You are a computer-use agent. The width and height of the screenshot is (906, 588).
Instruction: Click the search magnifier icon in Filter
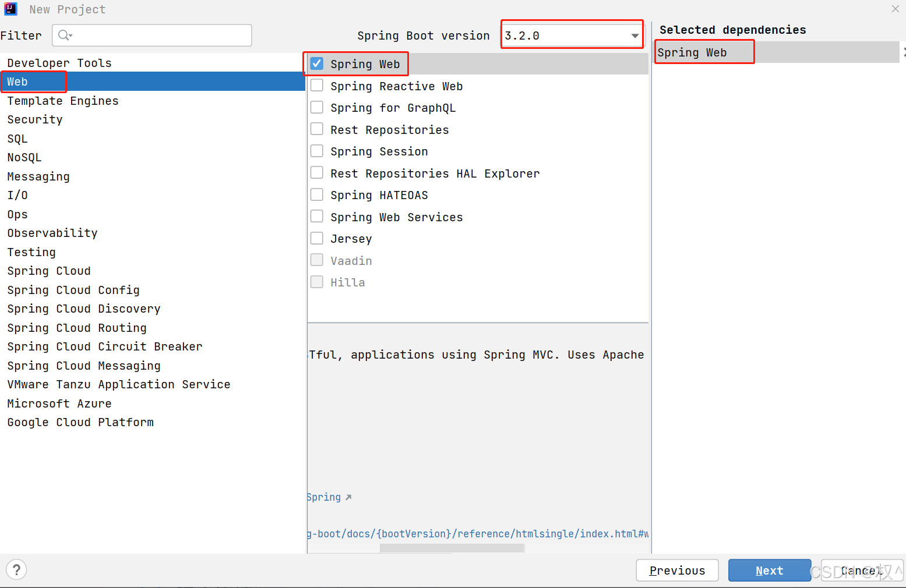(65, 36)
